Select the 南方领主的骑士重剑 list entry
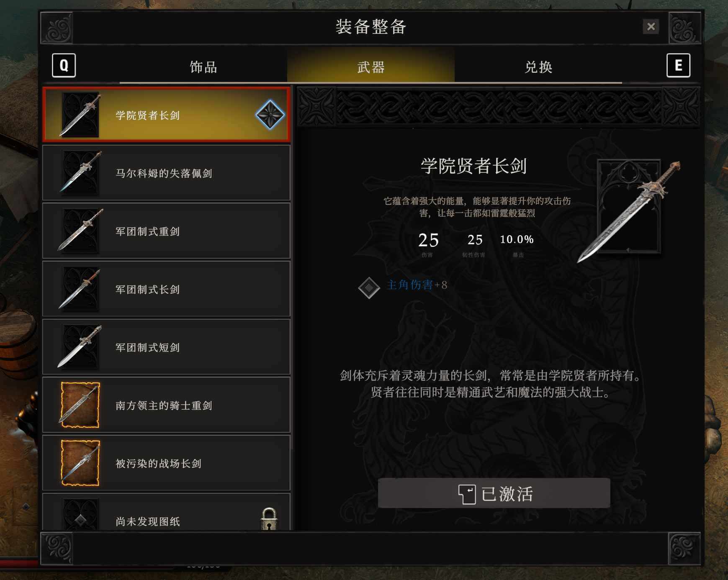This screenshot has width=728, height=580. coord(166,405)
